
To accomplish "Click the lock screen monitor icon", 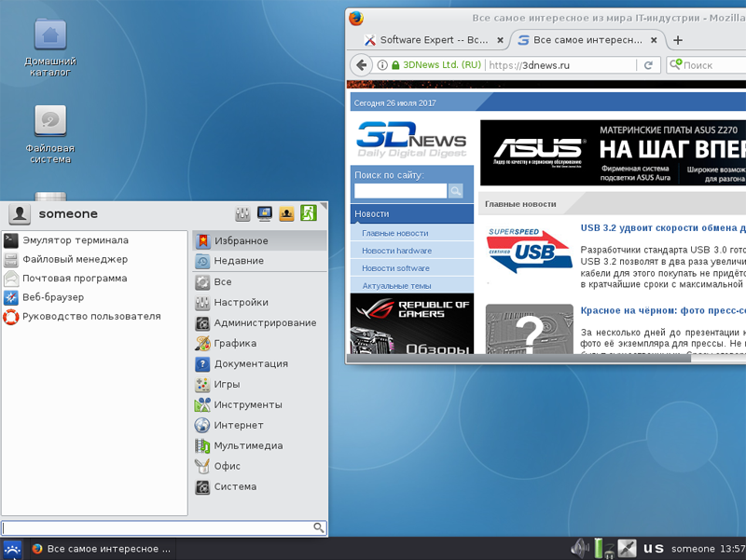I will coord(265,214).
